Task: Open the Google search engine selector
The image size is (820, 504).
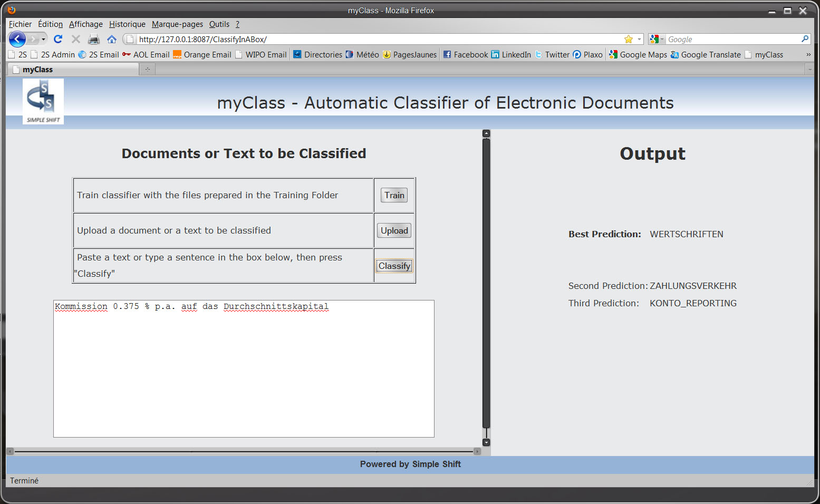Action: pyautogui.click(x=657, y=39)
